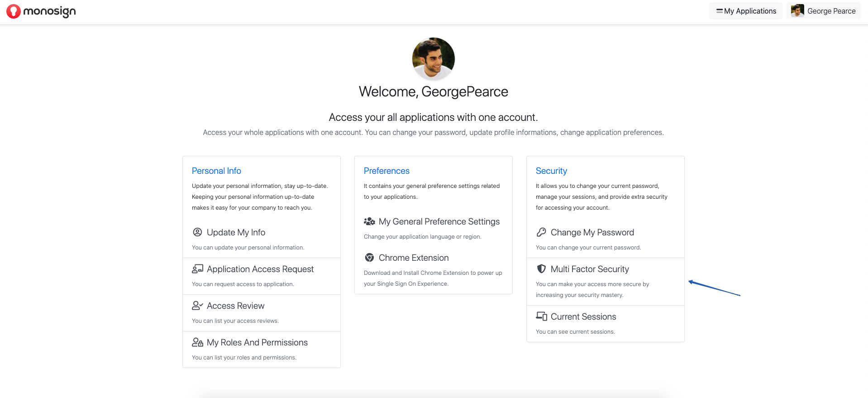The image size is (868, 398).
Task: Click 'You can see current sessions.' text
Action: point(575,332)
